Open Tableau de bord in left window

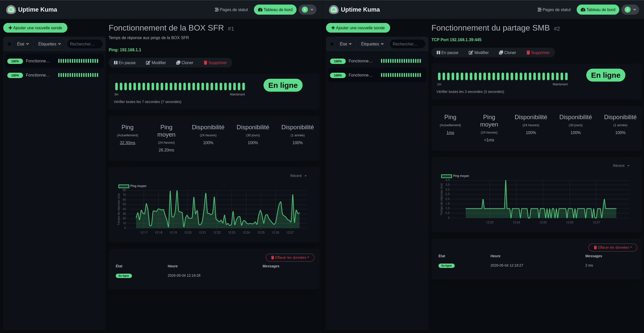pos(275,10)
